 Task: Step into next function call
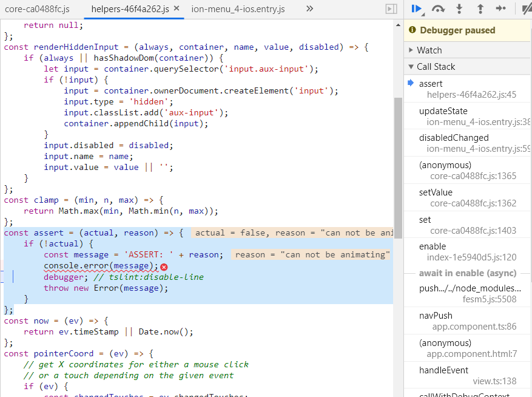coord(459,9)
